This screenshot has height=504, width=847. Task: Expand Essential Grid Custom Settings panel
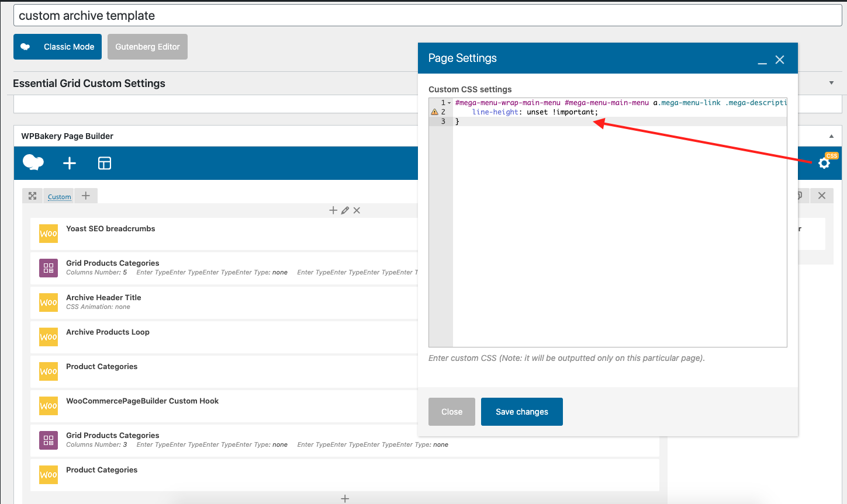[x=831, y=83]
